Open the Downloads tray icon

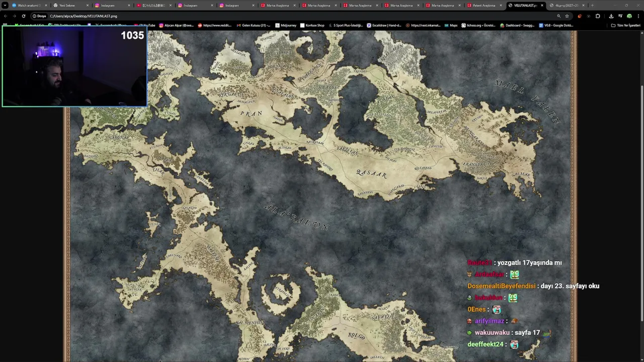click(x=611, y=16)
